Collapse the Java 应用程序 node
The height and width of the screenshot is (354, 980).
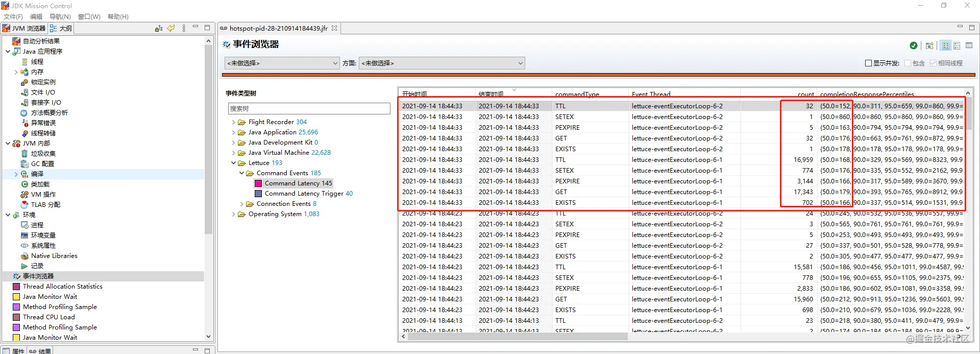[x=8, y=51]
